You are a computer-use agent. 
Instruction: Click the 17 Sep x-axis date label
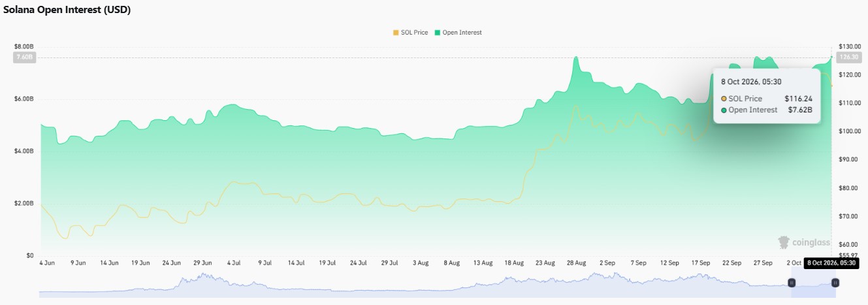(x=701, y=263)
